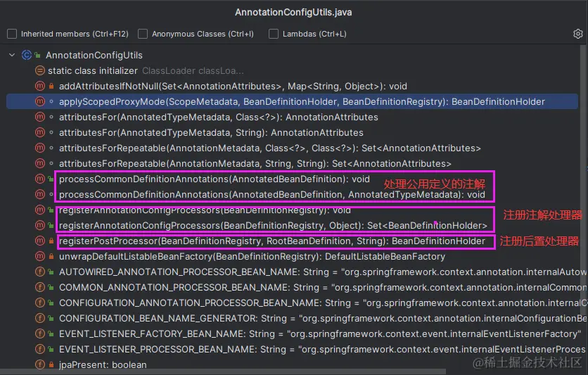Click method icon of attributesForRepeatable String variant
Image resolution: width=588 pixels, height=375 pixels.
click(40, 163)
